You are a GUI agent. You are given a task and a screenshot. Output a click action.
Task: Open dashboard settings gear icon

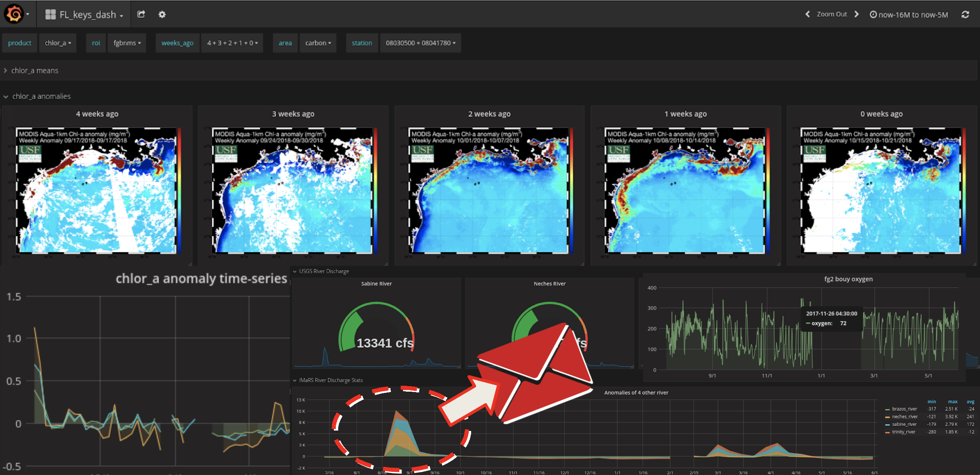click(x=162, y=15)
